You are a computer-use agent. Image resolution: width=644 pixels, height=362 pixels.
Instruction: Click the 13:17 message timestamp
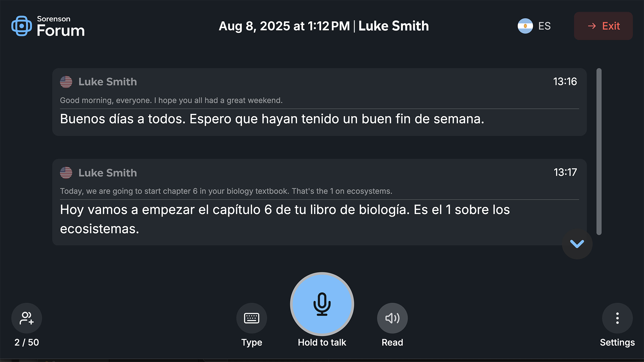(x=565, y=172)
